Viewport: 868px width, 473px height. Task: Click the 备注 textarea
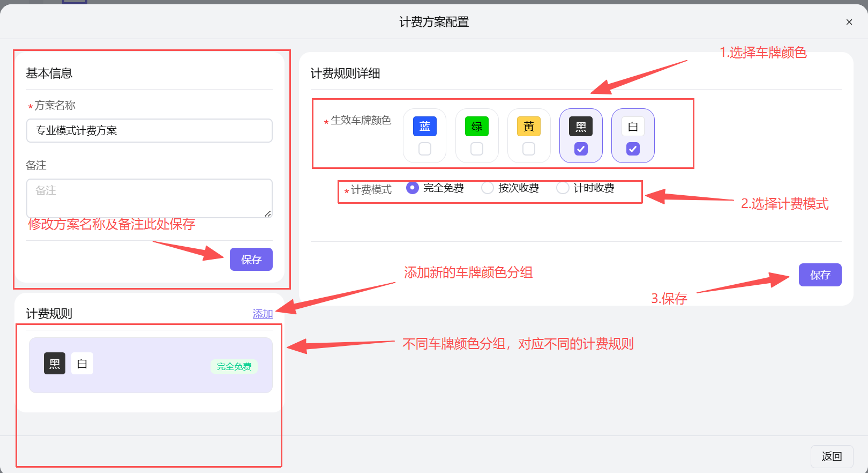click(149, 198)
